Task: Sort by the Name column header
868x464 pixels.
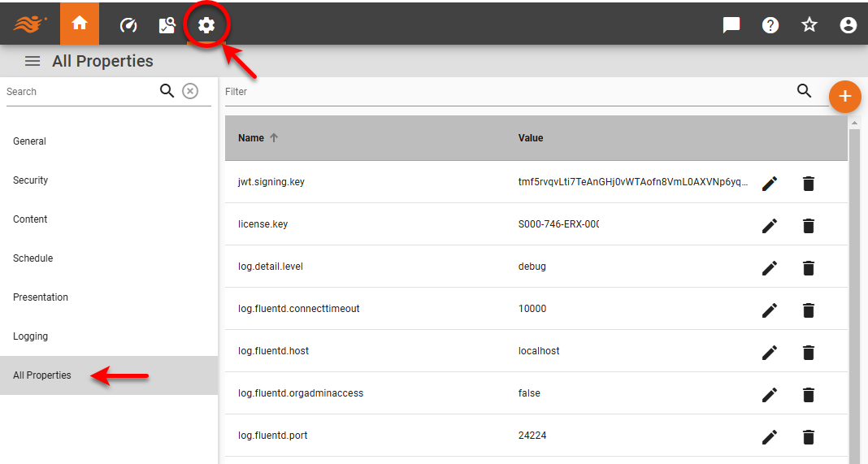Action: point(251,138)
